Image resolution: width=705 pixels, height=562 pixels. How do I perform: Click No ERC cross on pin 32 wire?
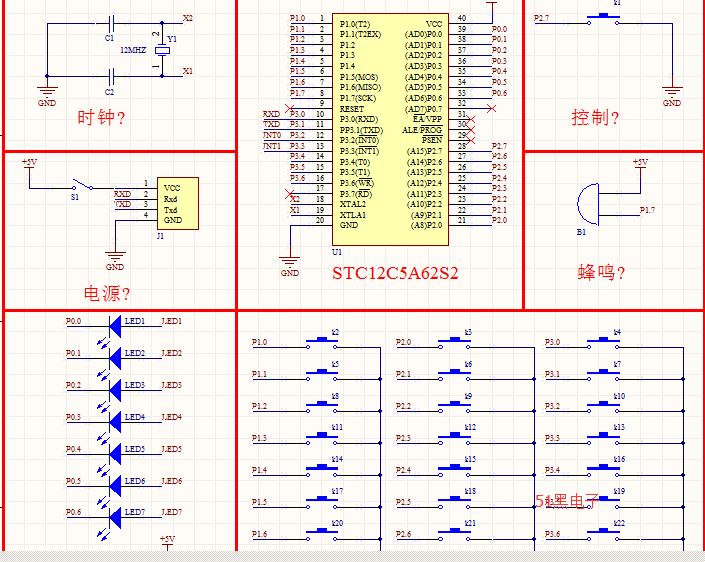[491, 108]
